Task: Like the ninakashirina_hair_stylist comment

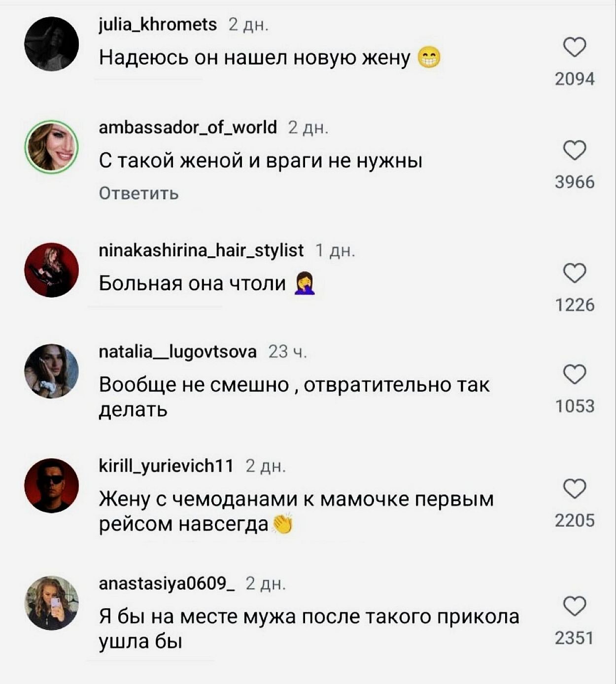Action: coord(574,273)
